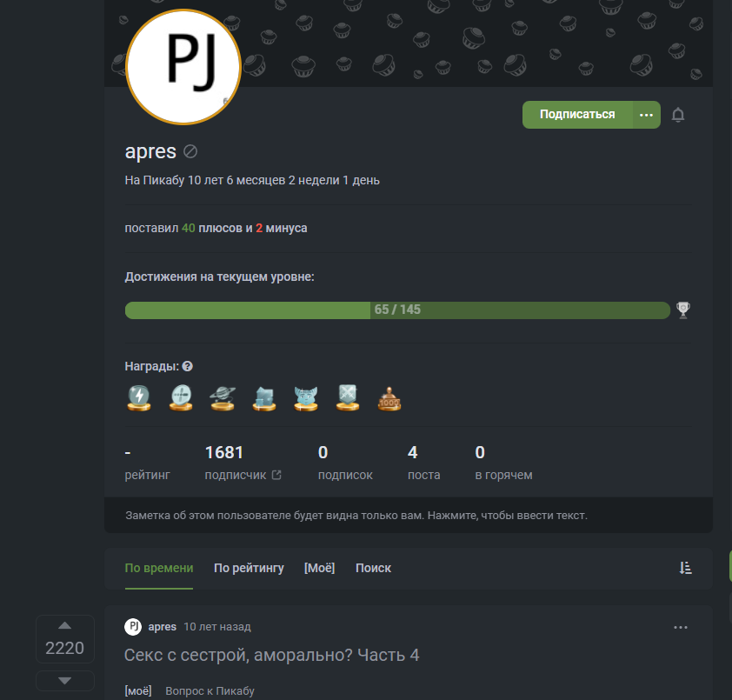732x700 pixels.
Task: Open the apres author link in post
Action: pyautogui.click(x=162, y=627)
